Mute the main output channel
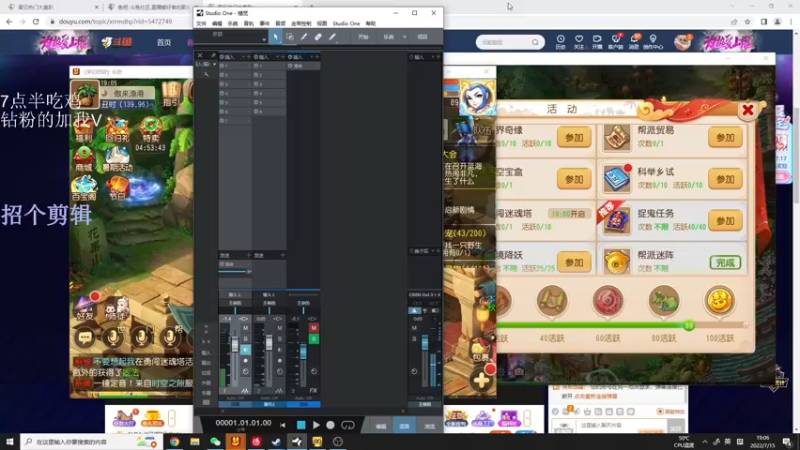The height and width of the screenshot is (450, 800). 414,328
